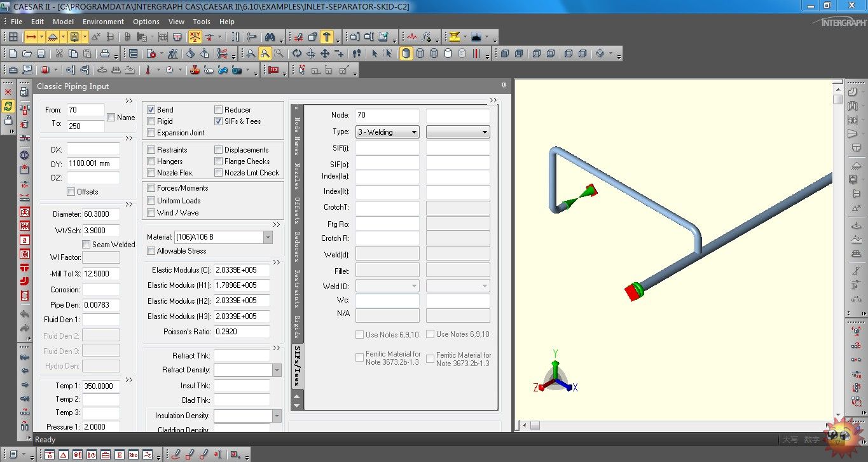Uncheck the SIFs & Tees checkbox
This screenshot has width=868, height=462.
pyautogui.click(x=219, y=121)
